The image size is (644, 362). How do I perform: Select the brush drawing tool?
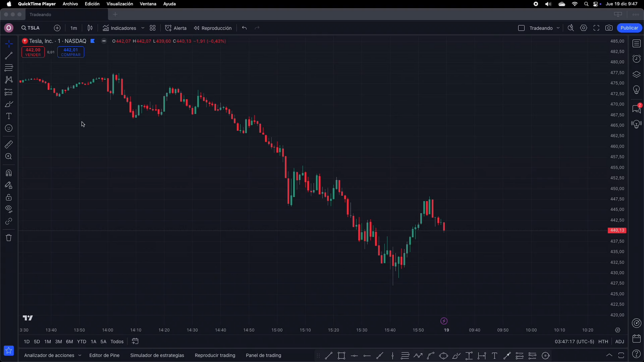click(8, 104)
